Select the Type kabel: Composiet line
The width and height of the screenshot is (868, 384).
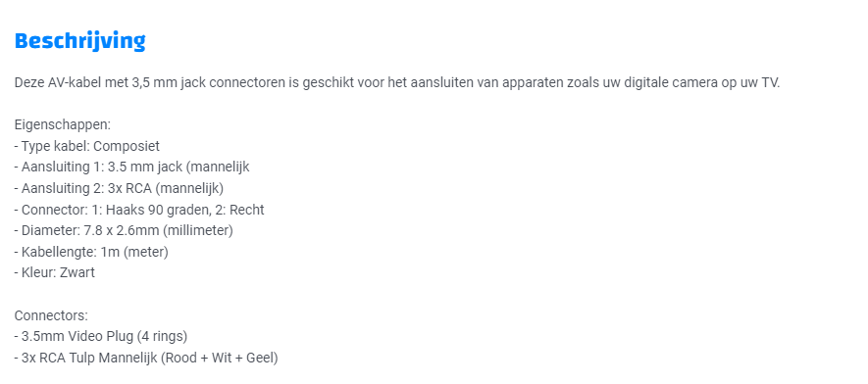pyautogui.click(x=87, y=146)
